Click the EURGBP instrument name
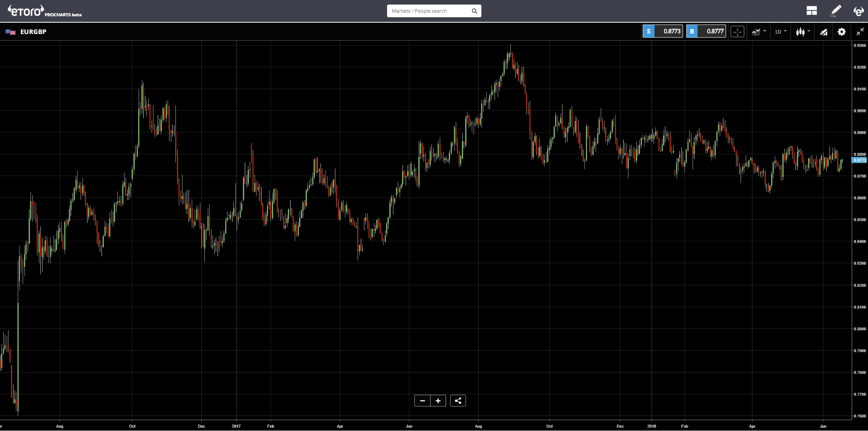868x431 pixels. point(34,32)
